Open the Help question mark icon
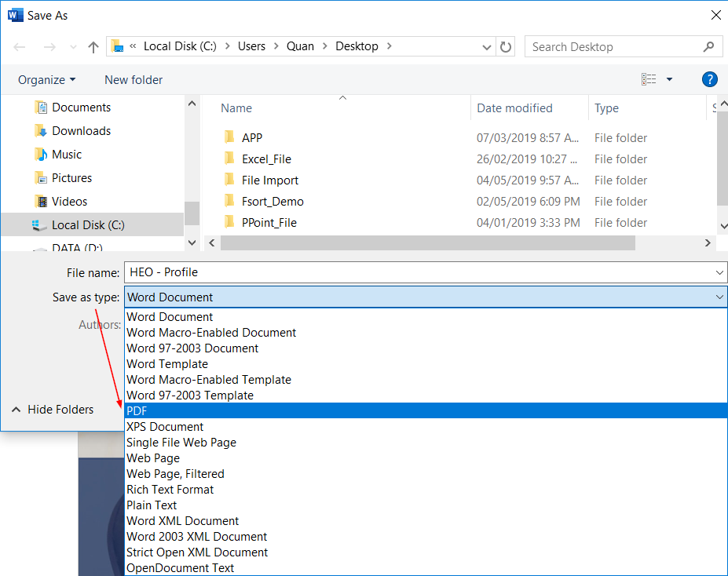Screen dimensions: 728x576 tap(709, 79)
